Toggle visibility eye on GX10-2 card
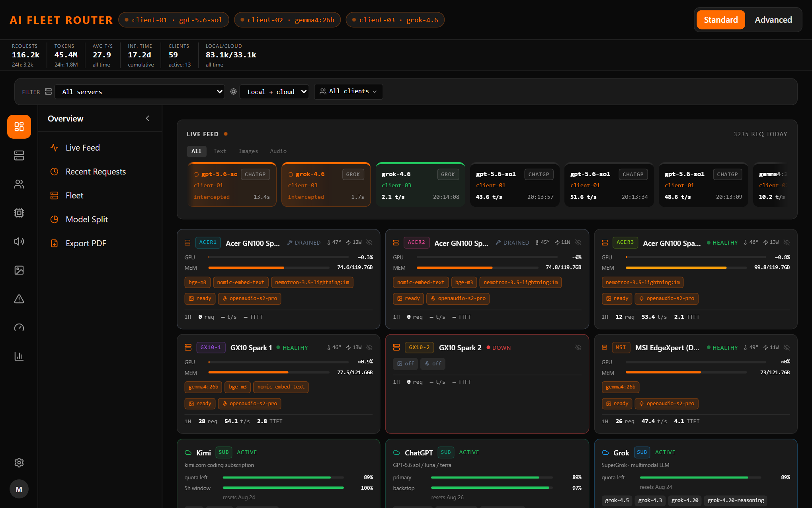This screenshot has height=508, width=812. click(578, 347)
